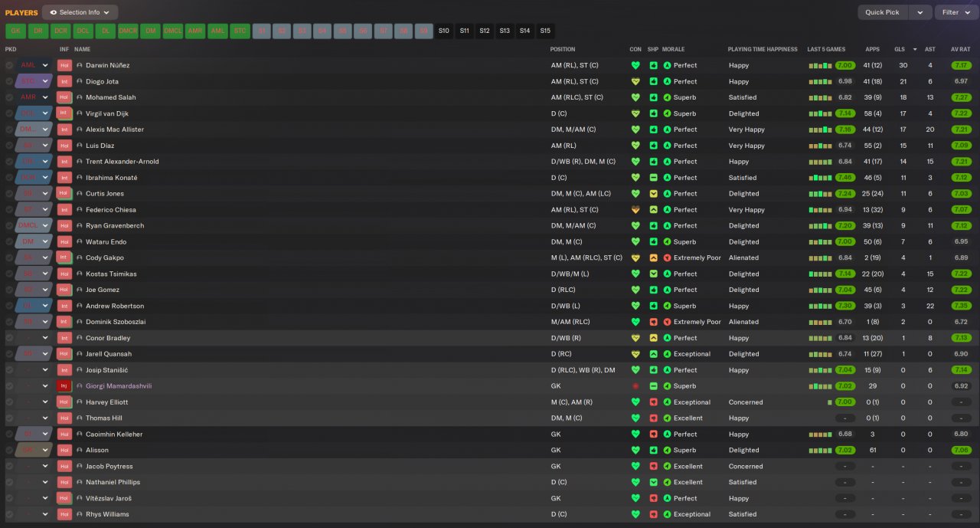
Task: Click Cody Gakpo's extremely poor morale icon
Action: [x=667, y=257]
